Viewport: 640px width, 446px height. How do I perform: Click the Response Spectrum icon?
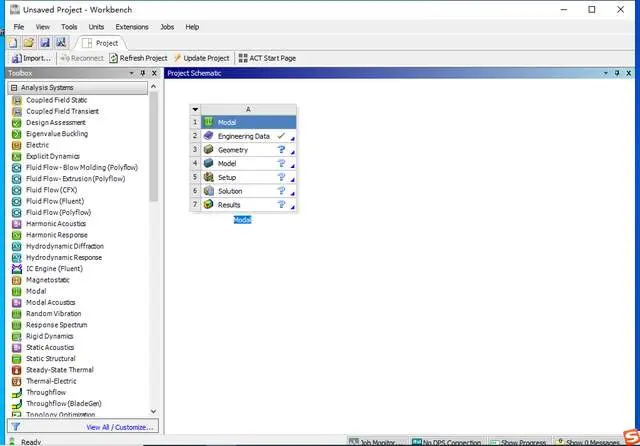point(16,326)
